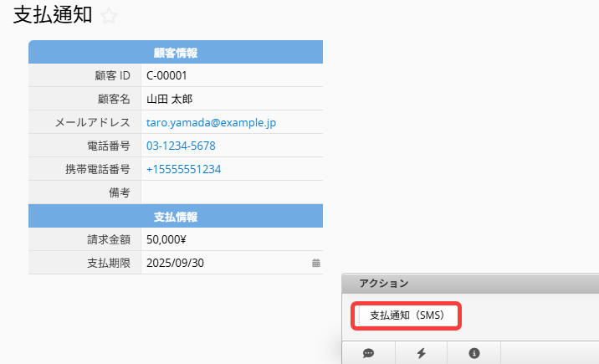Open the calendar picker for 支払期限
This screenshot has width=599, height=364.
315,263
